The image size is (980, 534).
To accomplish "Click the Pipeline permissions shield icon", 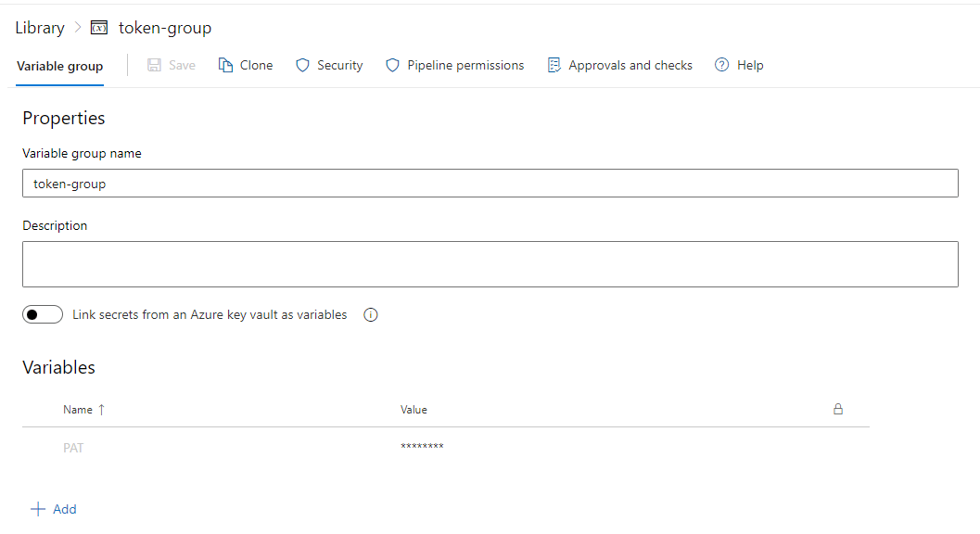I will (x=392, y=65).
